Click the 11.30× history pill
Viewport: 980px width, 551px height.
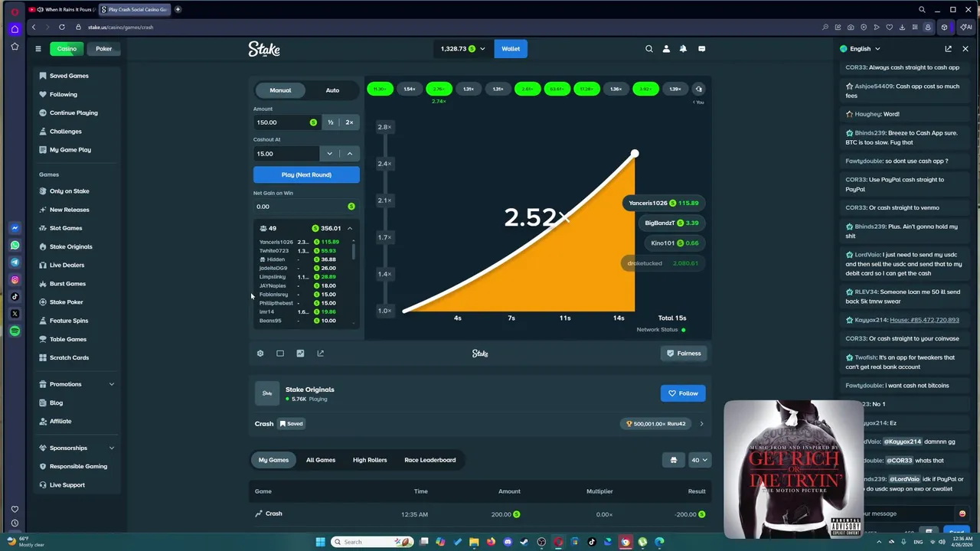click(380, 89)
